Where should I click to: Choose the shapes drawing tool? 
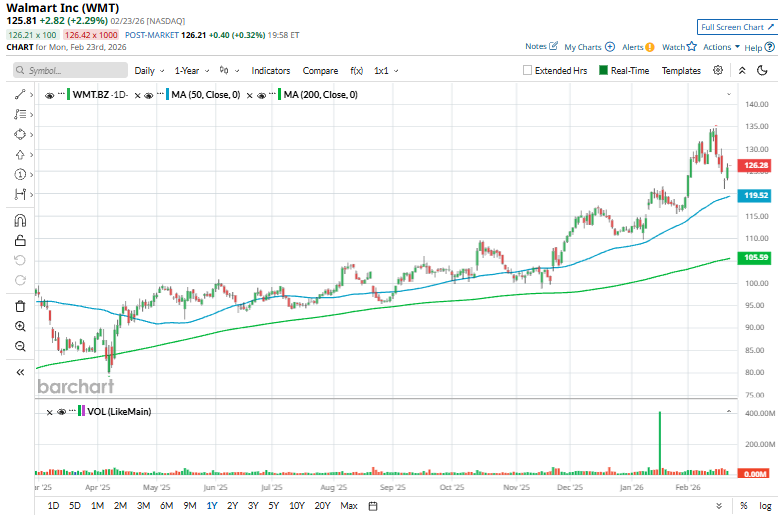(20, 134)
